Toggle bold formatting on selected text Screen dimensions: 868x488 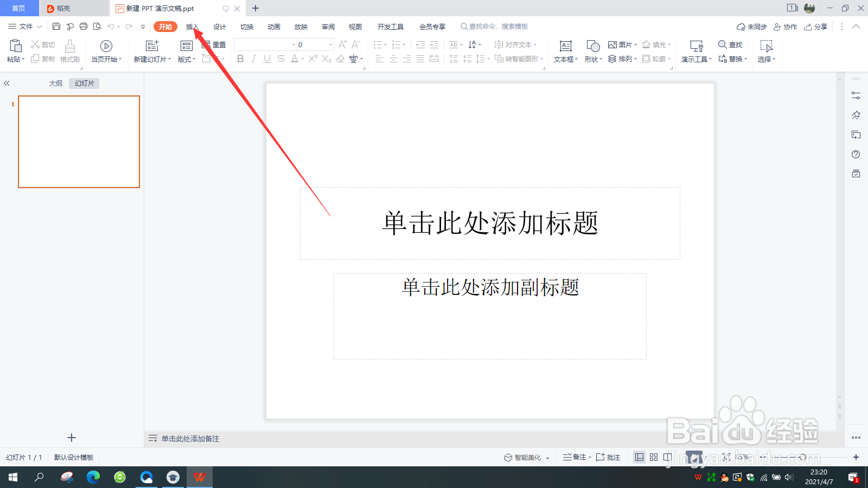(x=240, y=60)
